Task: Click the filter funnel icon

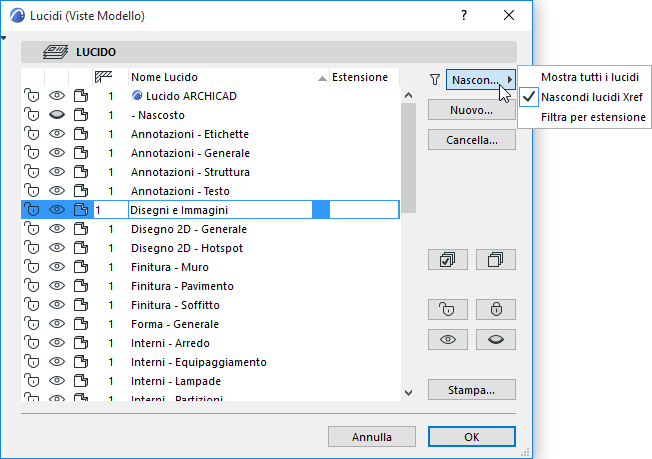Action: click(x=434, y=78)
